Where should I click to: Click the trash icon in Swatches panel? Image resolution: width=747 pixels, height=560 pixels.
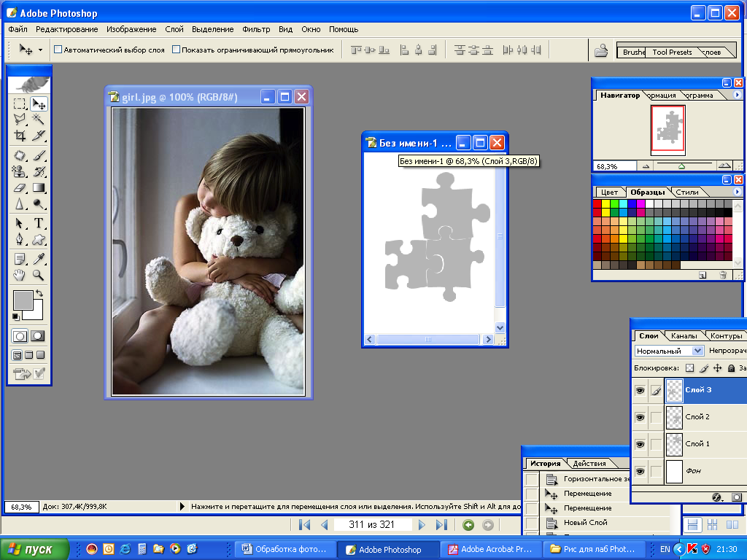pyautogui.click(x=723, y=275)
